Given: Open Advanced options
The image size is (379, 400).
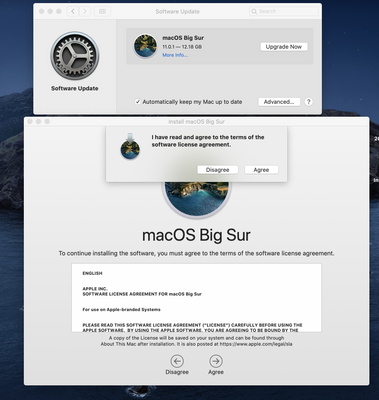Looking at the screenshot, I should click(279, 102).
